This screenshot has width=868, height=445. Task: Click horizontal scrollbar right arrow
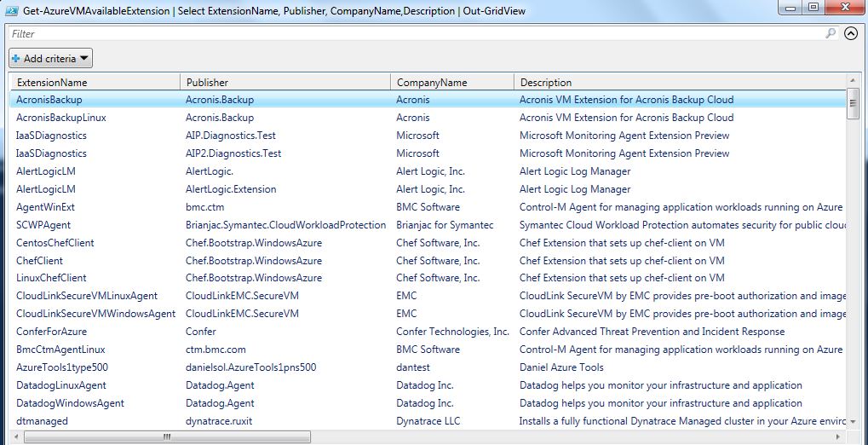pos(840,436)
